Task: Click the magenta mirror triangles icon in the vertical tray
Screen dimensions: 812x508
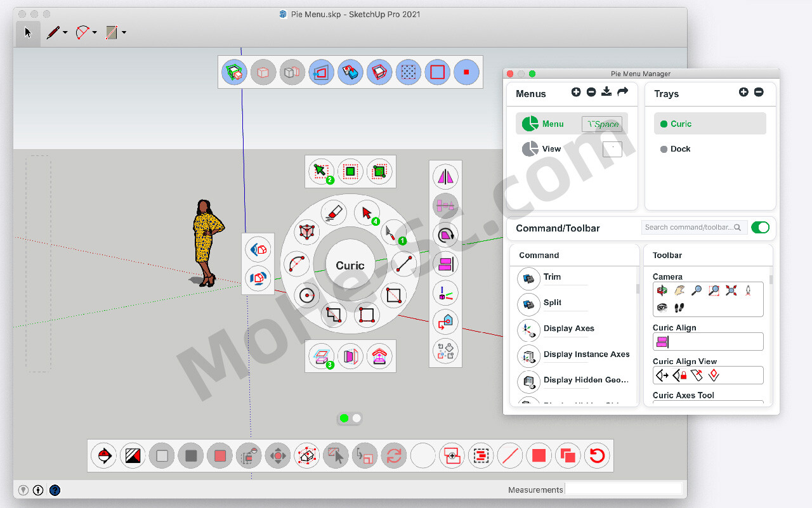Action: pos(446,177)
